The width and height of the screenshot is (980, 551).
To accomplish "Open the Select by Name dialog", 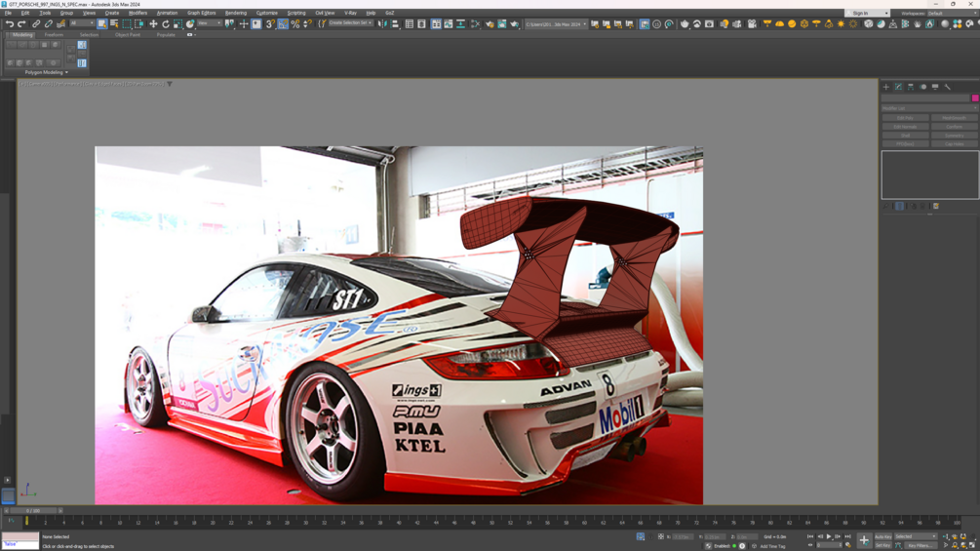I will pos(114,23).
